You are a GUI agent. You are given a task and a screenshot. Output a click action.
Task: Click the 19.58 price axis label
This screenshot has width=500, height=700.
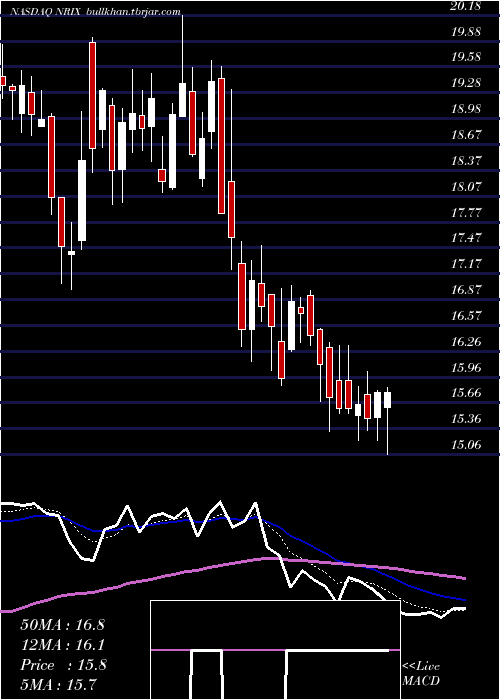(467, 57)
